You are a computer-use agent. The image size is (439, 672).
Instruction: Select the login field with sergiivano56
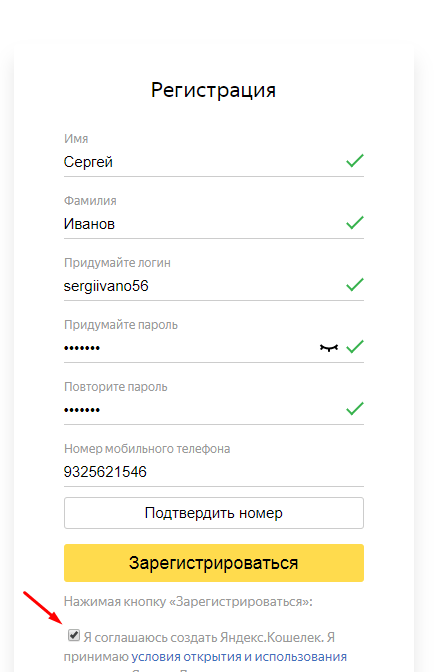(214, 286)
